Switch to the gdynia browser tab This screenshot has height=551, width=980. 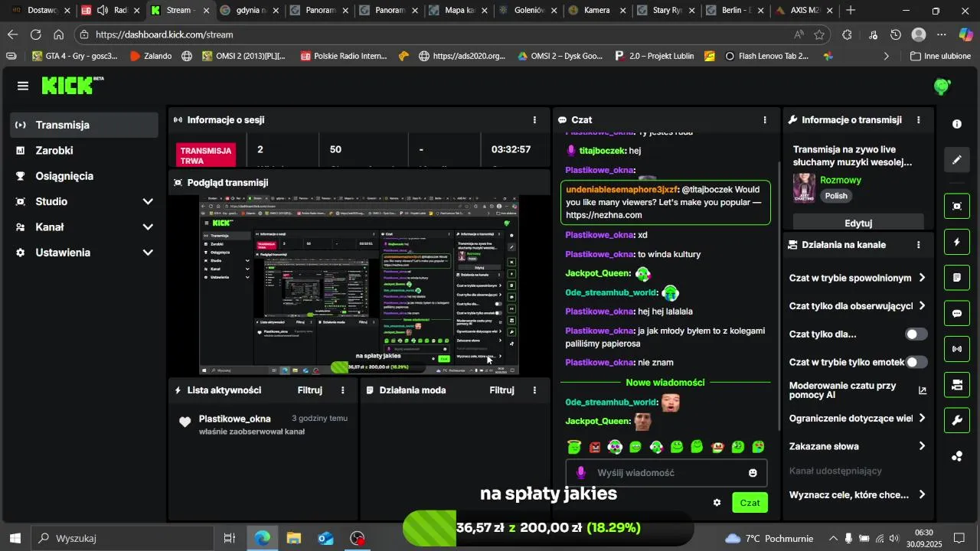click(x=247, y=11)
